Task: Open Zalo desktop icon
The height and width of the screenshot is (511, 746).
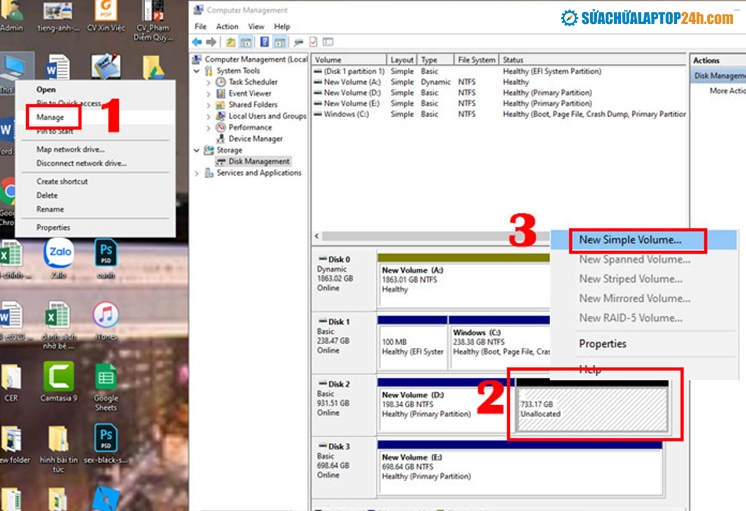Action: 59,259
